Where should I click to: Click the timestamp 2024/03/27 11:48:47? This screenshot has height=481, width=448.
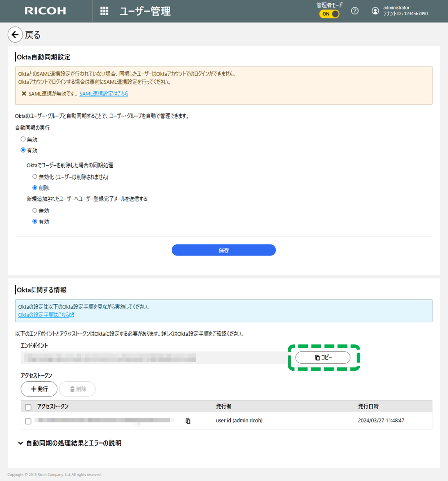381,421
